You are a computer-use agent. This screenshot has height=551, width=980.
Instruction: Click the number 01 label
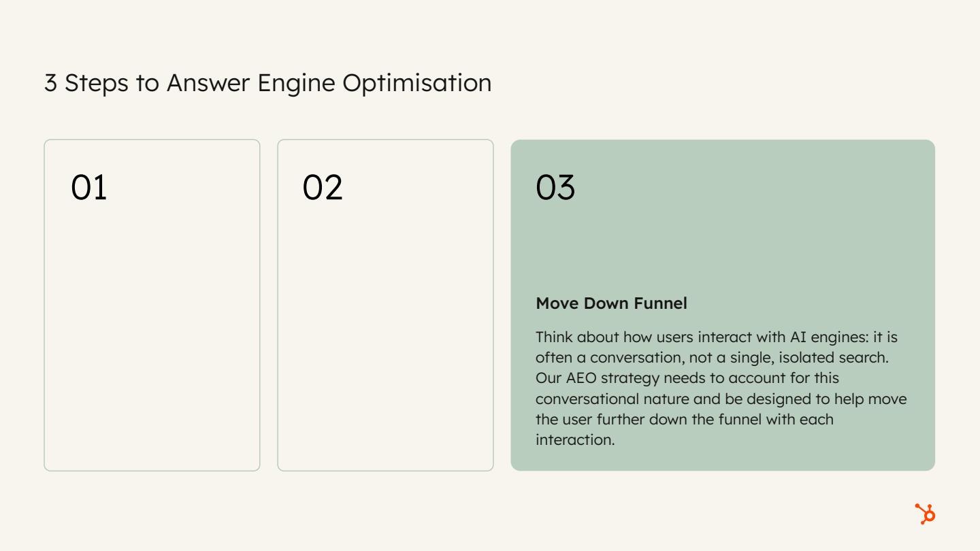click(x=88, y=187)
